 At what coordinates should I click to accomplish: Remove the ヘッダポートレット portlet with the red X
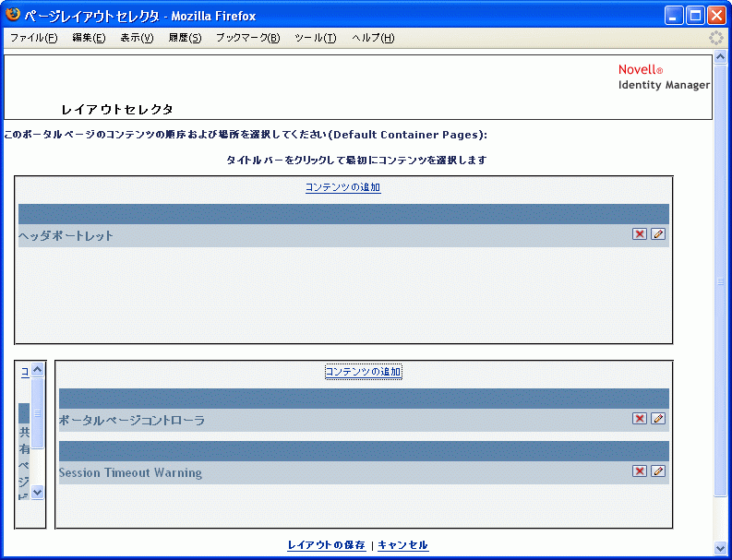click(639, 233)
